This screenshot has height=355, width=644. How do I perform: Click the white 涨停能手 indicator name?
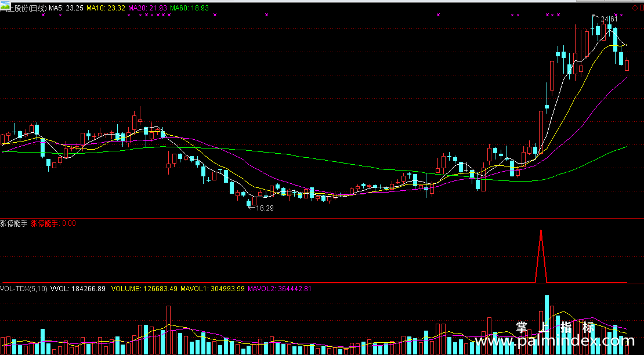tap(13, 224)
